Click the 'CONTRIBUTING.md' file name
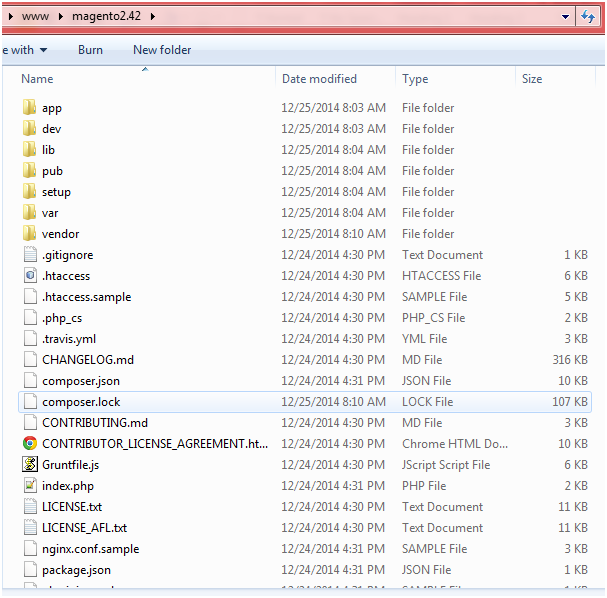The width and height of the screenshot is (607, 598). tap(95, 423)
